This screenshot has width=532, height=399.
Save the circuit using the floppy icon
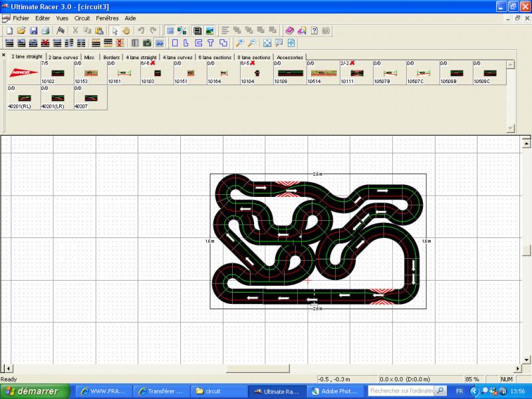[33, 31]
